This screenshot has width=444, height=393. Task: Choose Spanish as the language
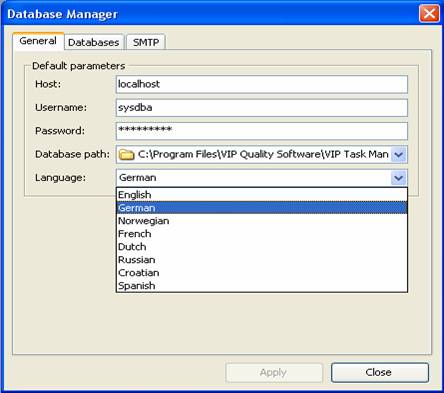click(x=262, y=286)
